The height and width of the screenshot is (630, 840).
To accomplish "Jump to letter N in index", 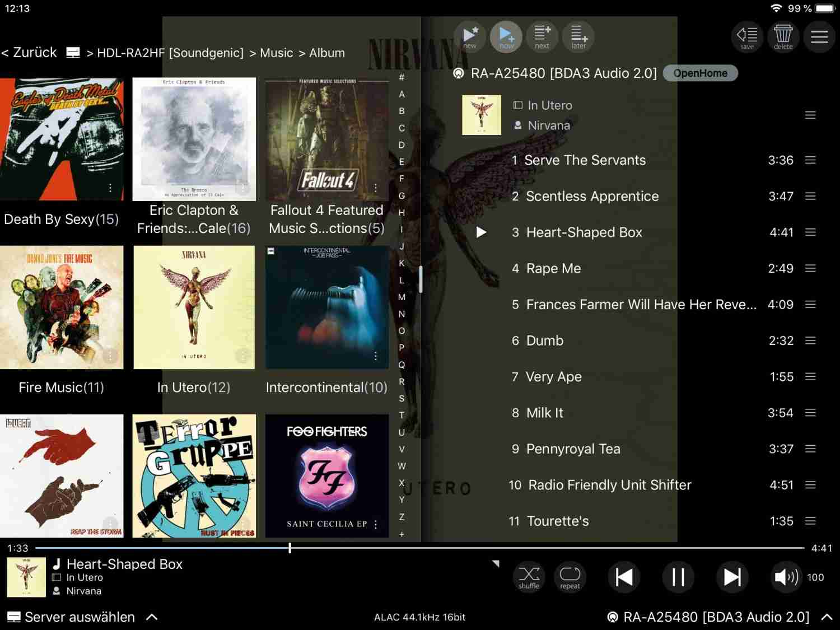I will point(402,314).
